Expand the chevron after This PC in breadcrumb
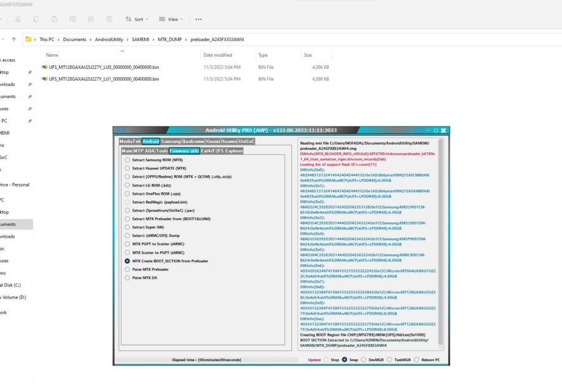Viewport: 562px width, 392px height. click(58, 39)
